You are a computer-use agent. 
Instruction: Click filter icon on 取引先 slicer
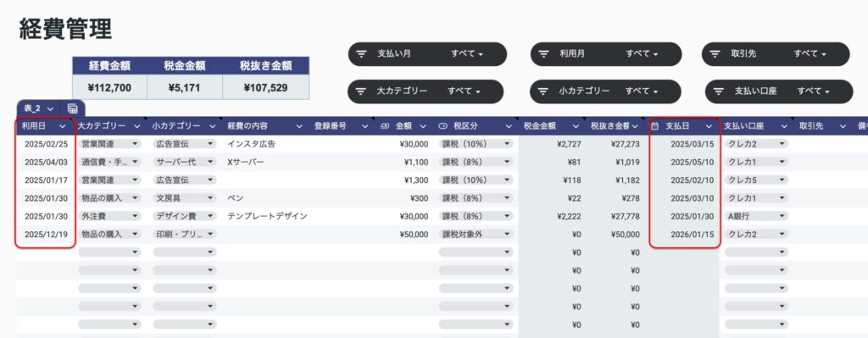click(x=715, y=54)
